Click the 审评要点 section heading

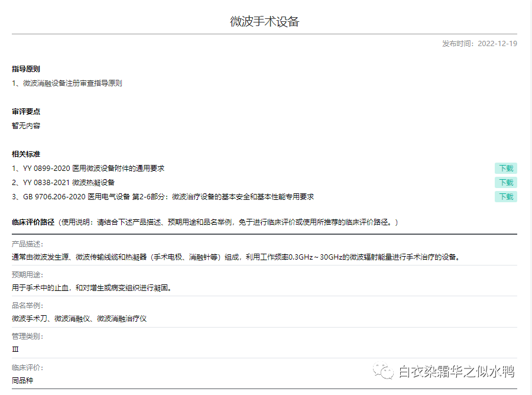[26, 112]
